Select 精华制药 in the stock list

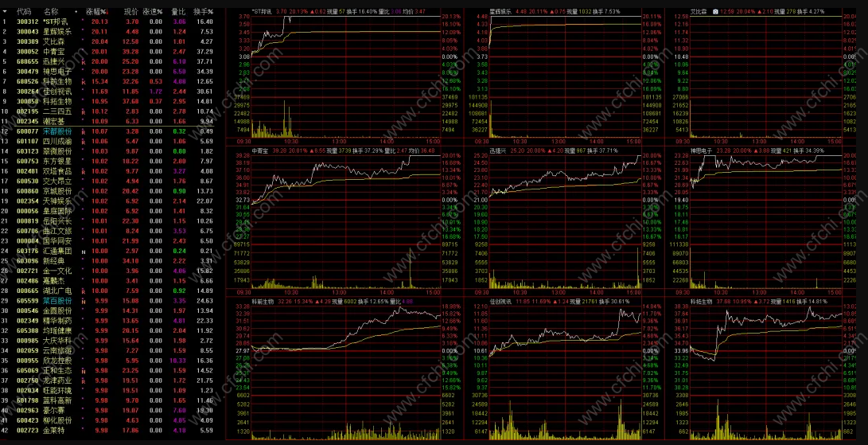click(57, 321)
